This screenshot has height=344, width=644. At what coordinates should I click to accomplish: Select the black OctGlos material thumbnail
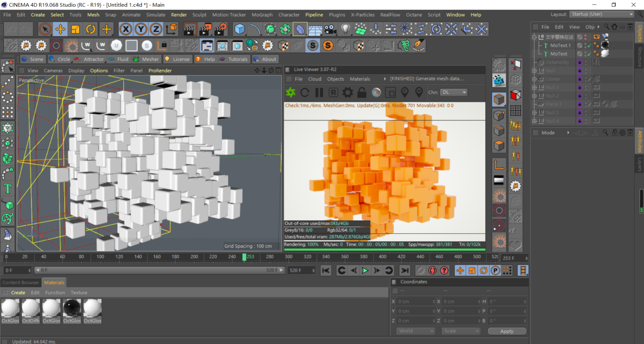tap(72, 311)
